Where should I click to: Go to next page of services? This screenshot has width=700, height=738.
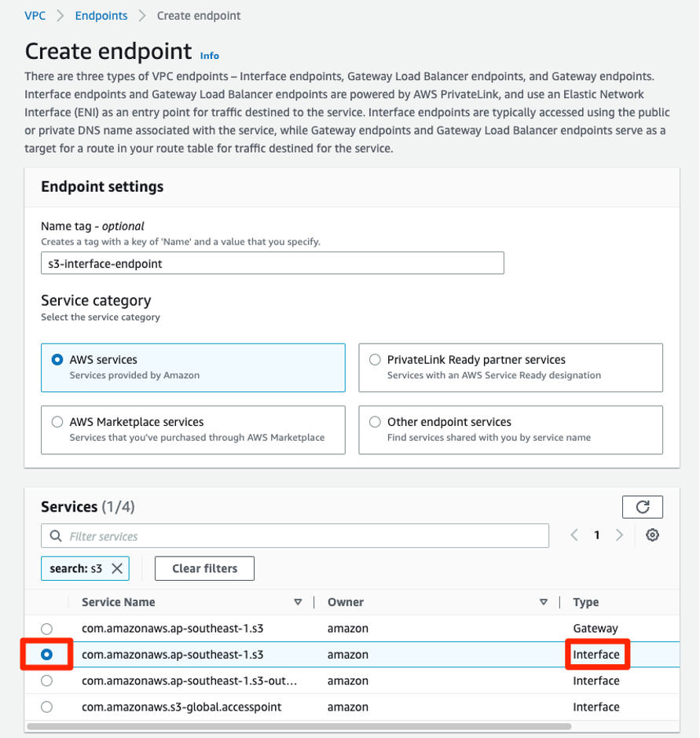tap(619, 534)
